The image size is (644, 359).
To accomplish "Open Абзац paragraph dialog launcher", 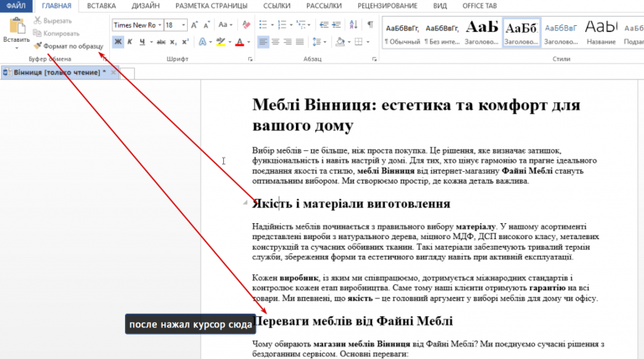I will (374, 60).
